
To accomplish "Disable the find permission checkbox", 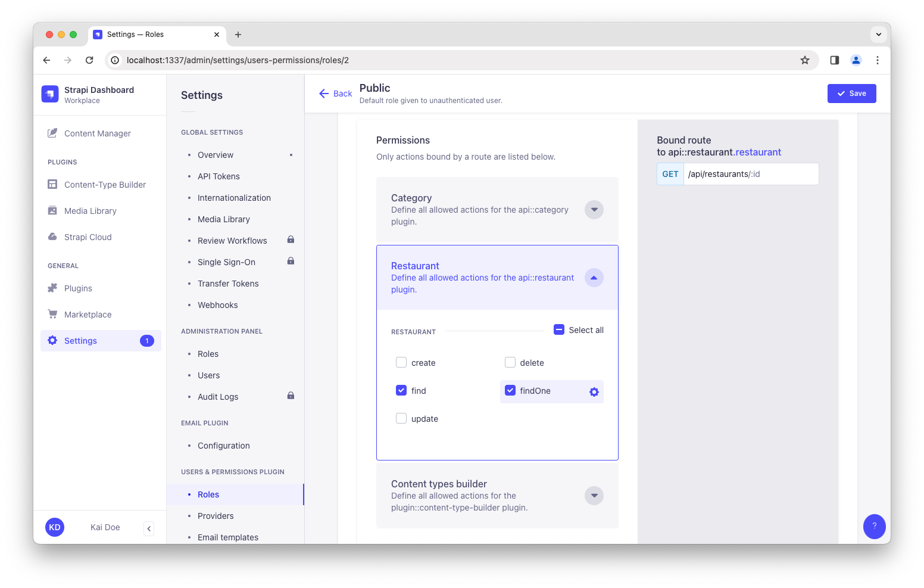I will click(x=401, y=390).
